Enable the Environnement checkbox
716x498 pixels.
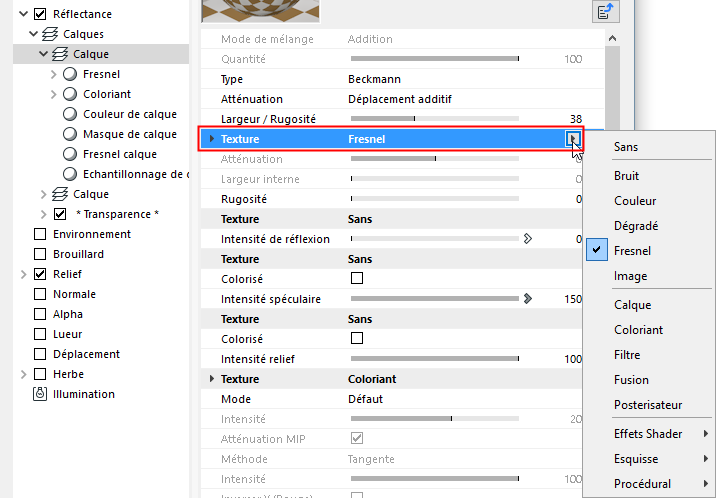[x=40, y=234]
